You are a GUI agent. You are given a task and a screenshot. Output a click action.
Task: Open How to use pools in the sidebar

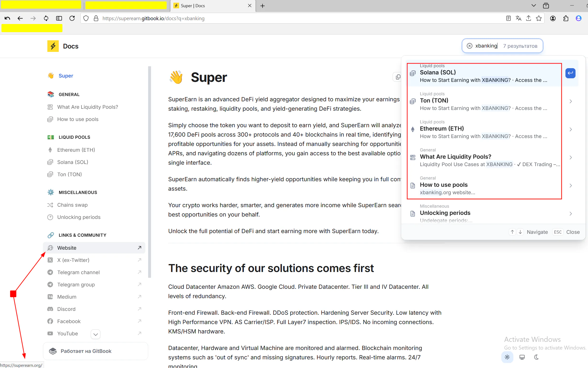[94, 119]
